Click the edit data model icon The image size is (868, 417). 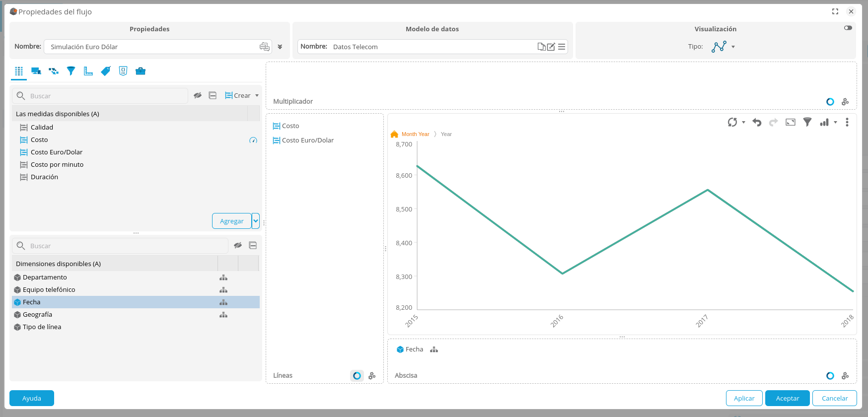551,47
